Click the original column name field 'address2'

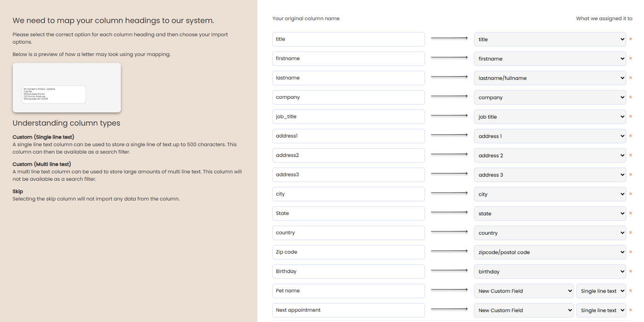click(x=348, y=155)
